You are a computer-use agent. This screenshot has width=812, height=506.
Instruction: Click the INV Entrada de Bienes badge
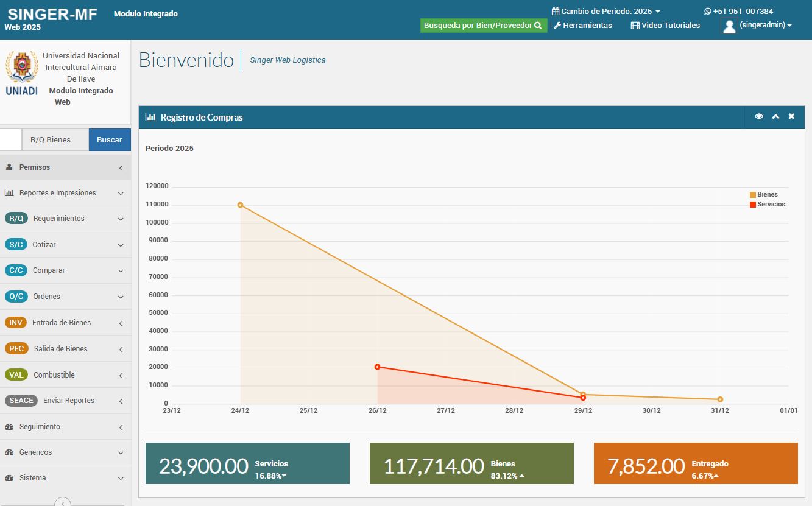(16, 323)
